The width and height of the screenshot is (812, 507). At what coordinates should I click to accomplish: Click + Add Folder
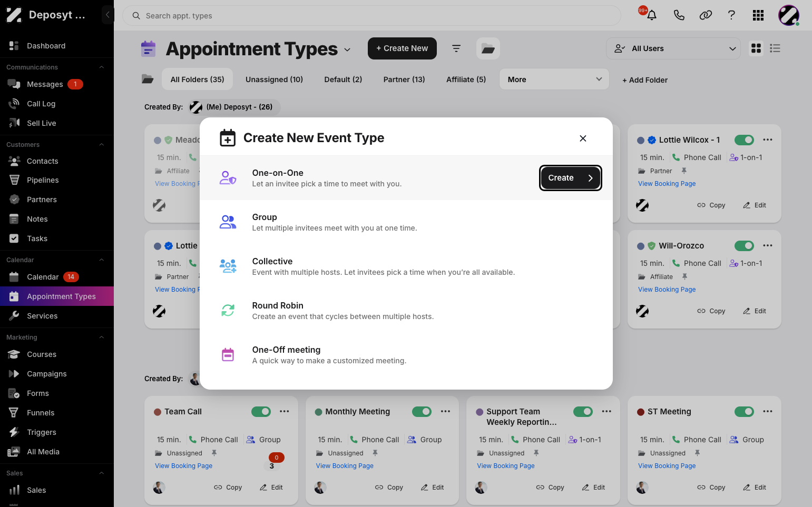[645, 80]
